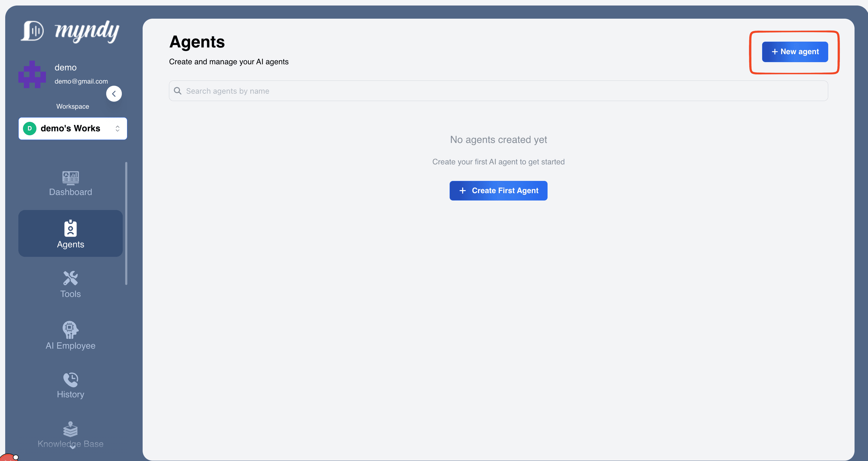Focus the Search agents by name field
The height and width of the screenshot is (461, 868).
[498, 91]
